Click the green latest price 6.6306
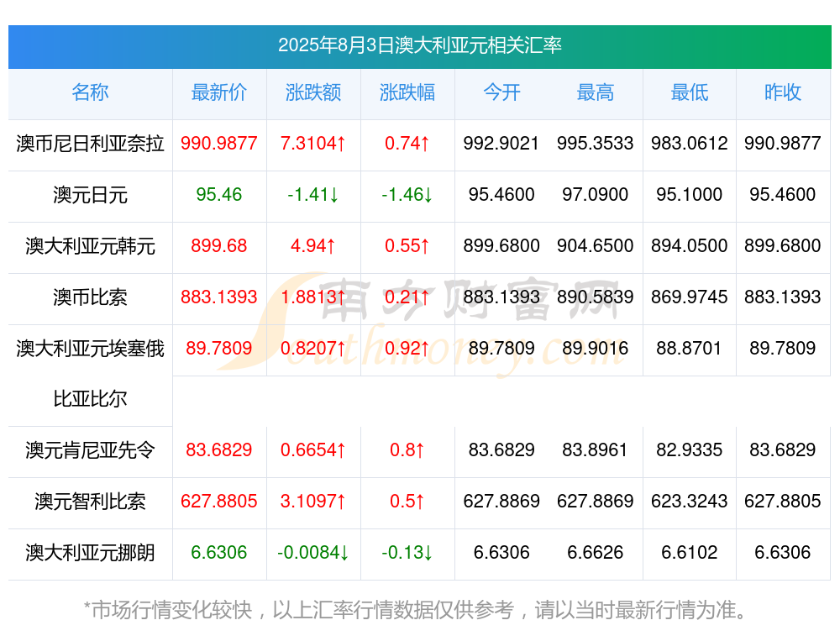This screenshot has width=840, height=636. 219,553
